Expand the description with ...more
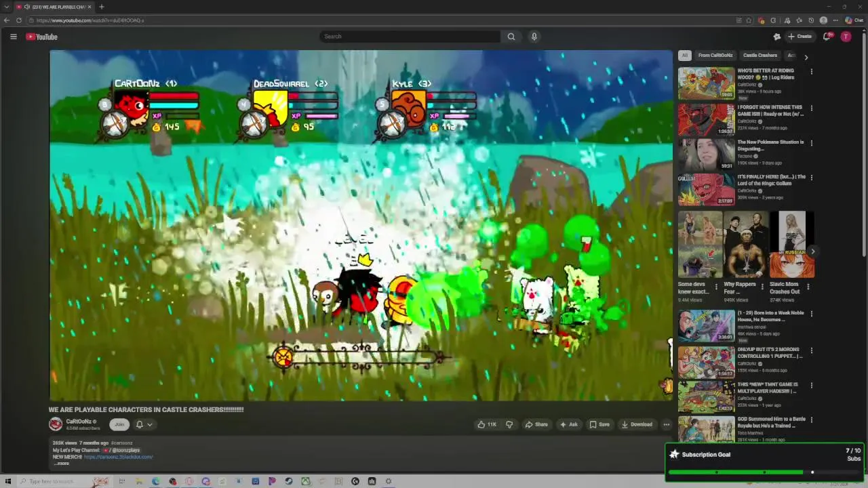Viewport: 868px width, 488px height. [x=62, y=464]
